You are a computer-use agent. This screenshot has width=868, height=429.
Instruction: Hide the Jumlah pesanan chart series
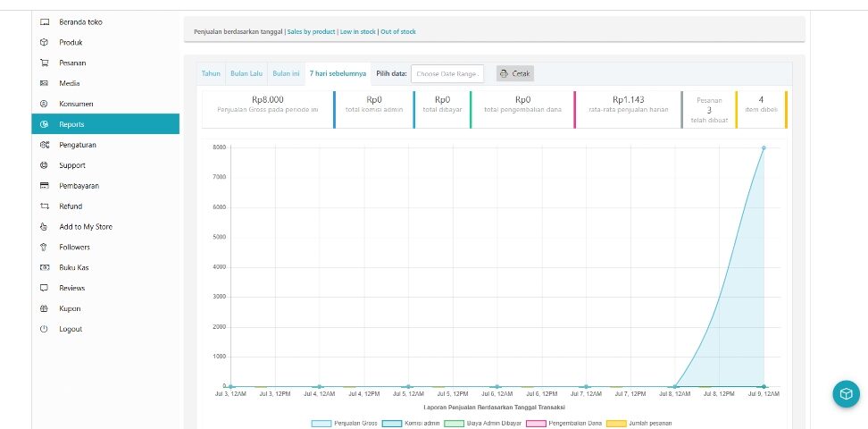coord(638,423)
